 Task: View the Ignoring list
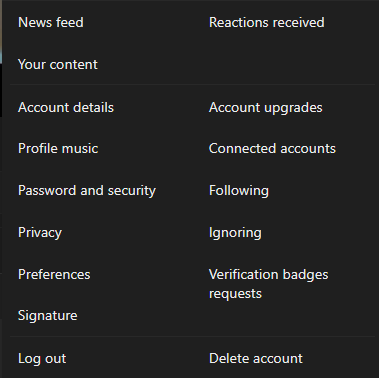[235, 233]
